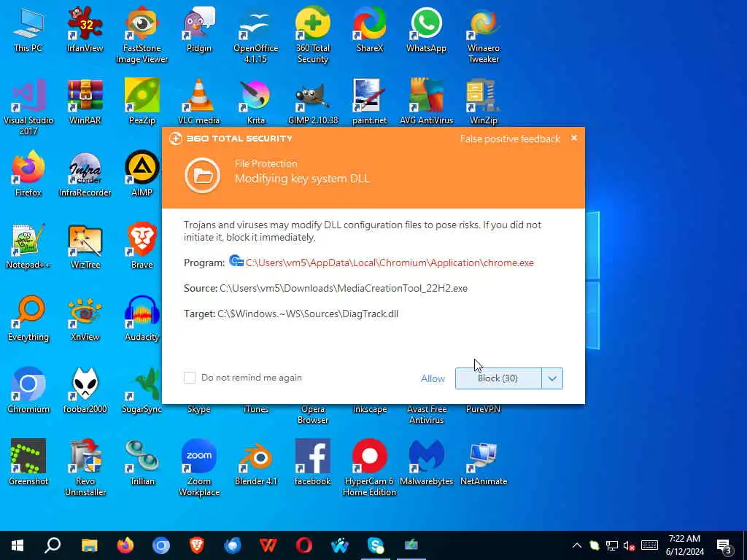The image size is (747, 560).
Task: Open paint.net desktop shortcut
Action: tap(370, 101)
